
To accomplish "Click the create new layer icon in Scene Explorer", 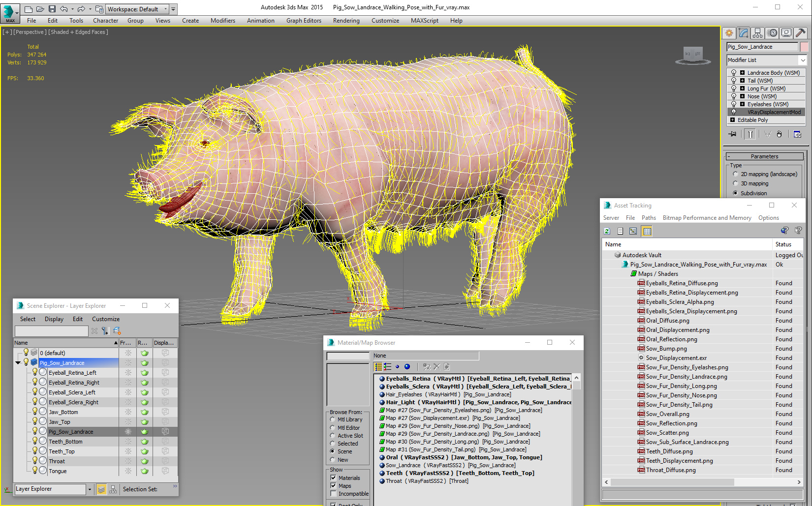I will 117,331.
